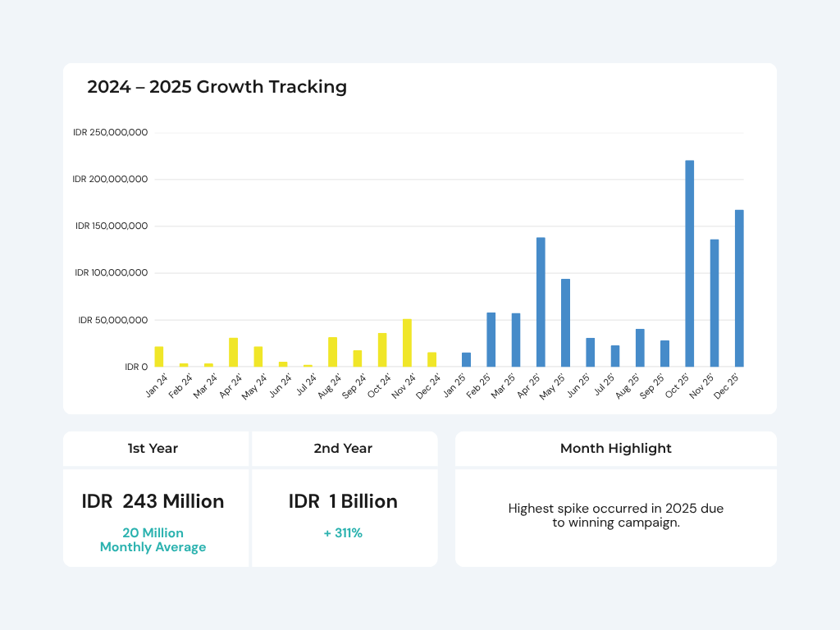This screenshot has width=840, height=630.
Task: Click the "2nd Year" card header
Action: tap(343, 449)
